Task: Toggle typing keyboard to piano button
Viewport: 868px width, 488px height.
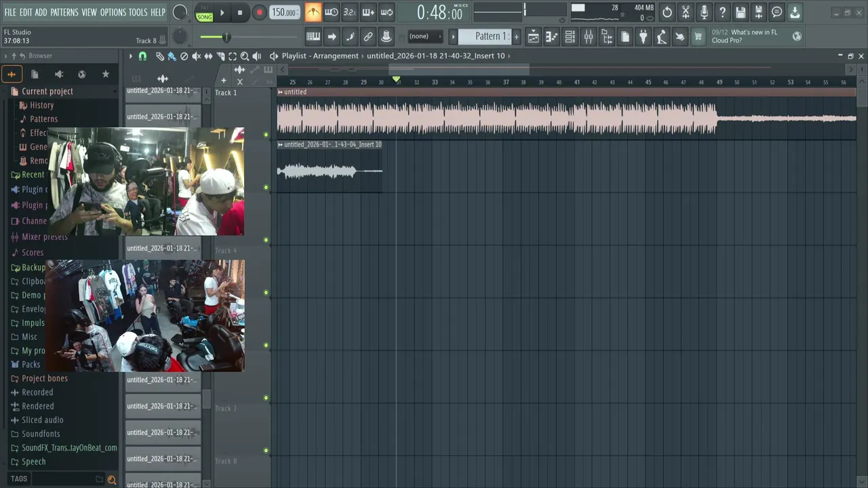Action: [x=313, y=37]
